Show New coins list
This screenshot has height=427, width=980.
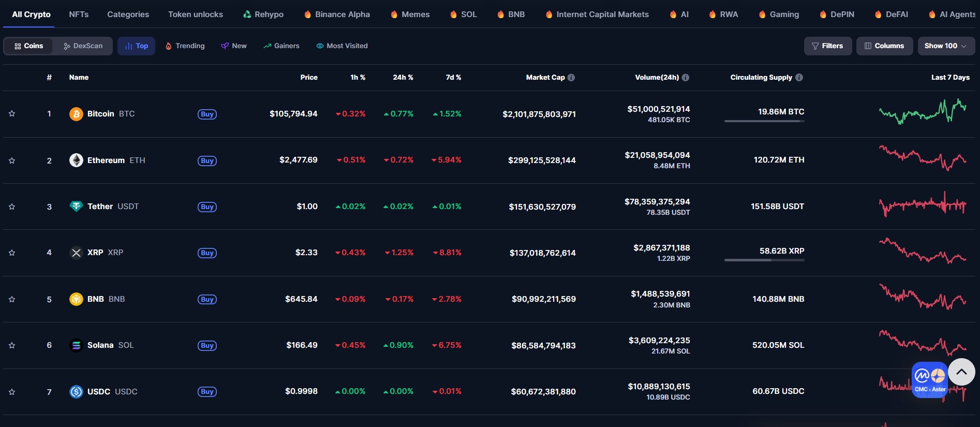(x=234, y=46)
